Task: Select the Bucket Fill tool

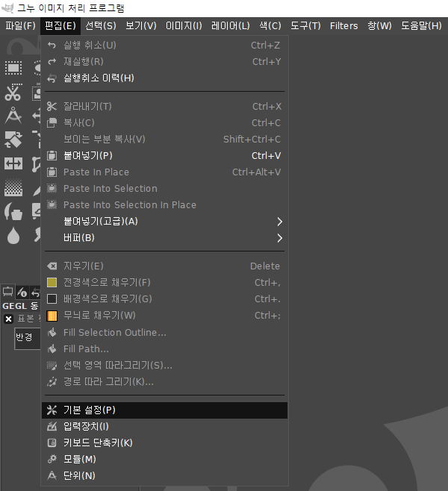Action: click(13, 211)
